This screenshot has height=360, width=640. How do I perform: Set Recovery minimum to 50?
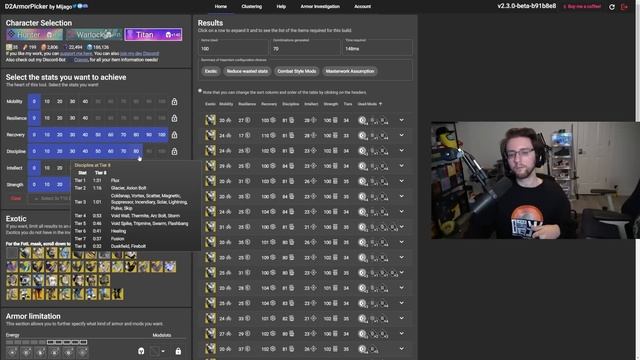pyautogui.click(x=98, y=135)
